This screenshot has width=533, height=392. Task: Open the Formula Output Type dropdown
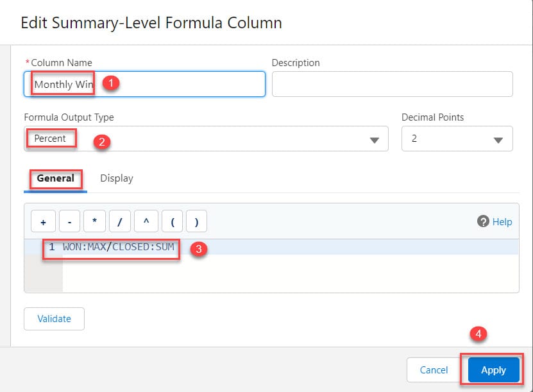pyautogui.click(x=374, y=139)
